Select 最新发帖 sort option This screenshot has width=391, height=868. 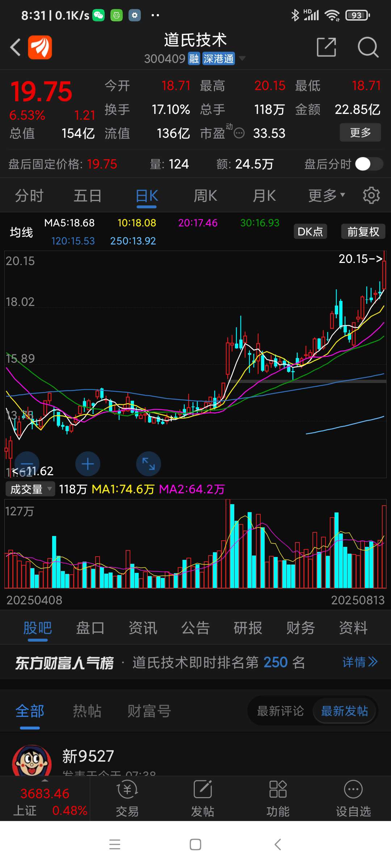click(x=344, y=711)
